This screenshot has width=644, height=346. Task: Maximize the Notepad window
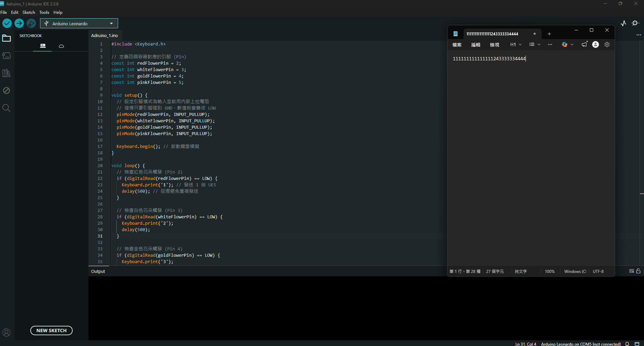(592, 30)
